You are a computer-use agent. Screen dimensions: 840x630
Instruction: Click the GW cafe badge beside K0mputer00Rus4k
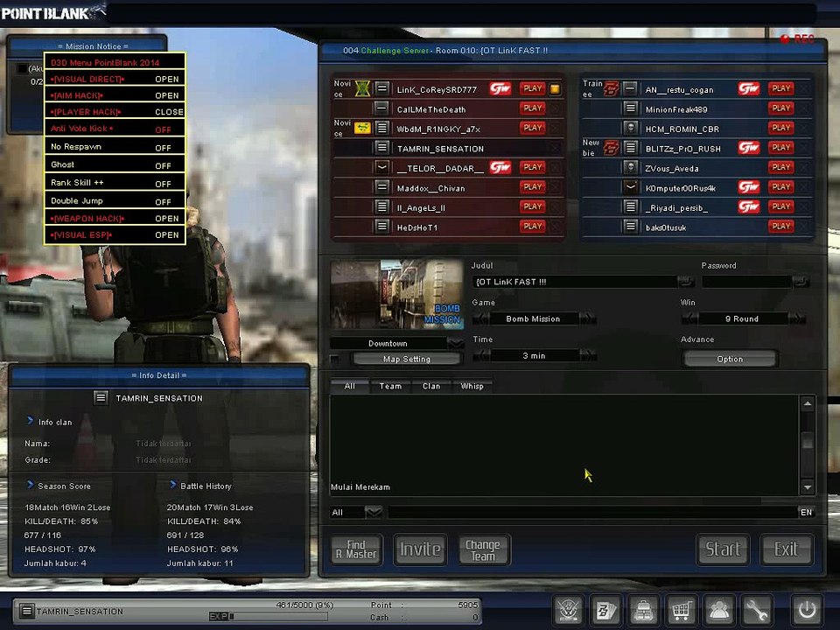[749, 187]
